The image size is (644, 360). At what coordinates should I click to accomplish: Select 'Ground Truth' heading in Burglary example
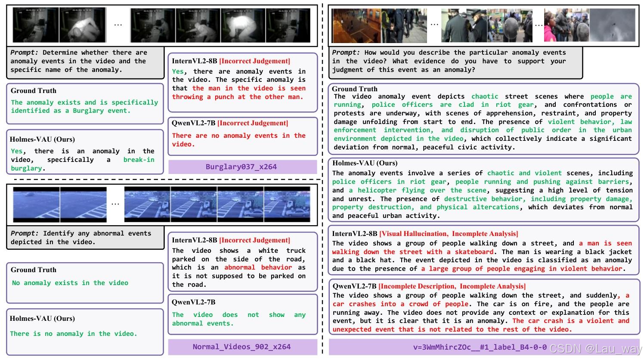tap(34, 91)
